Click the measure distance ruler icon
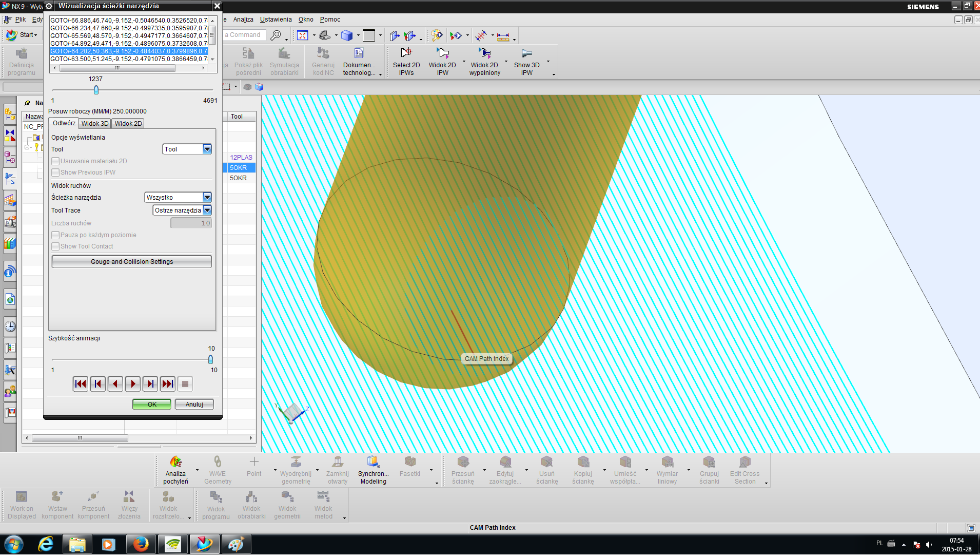 [x=503, y=35]
